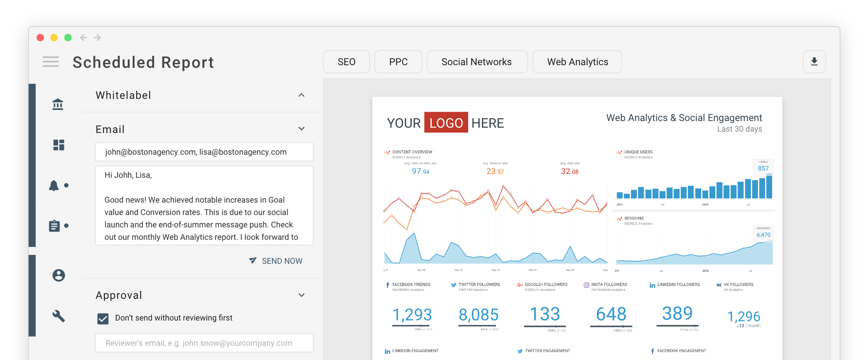Click the 97.94 avg time value
Screen dimensions: 868x360
pyautogui.click(x=421, y=171)
